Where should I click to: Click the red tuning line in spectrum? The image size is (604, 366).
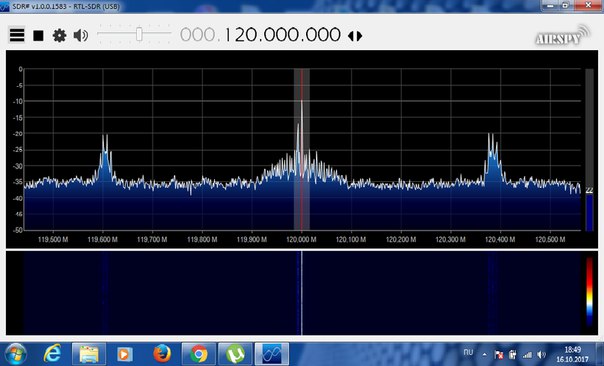(x=302, y=149)
